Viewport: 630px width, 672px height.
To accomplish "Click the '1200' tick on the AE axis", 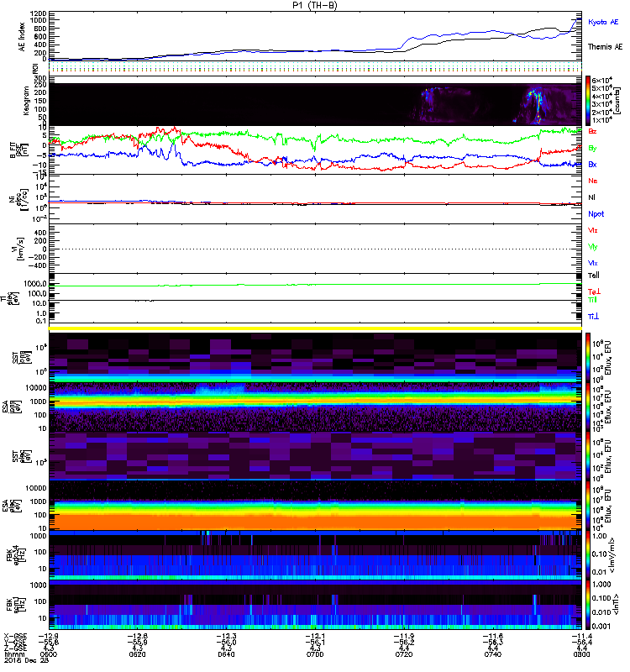I will pyautogui.click(x=38, y=13).
